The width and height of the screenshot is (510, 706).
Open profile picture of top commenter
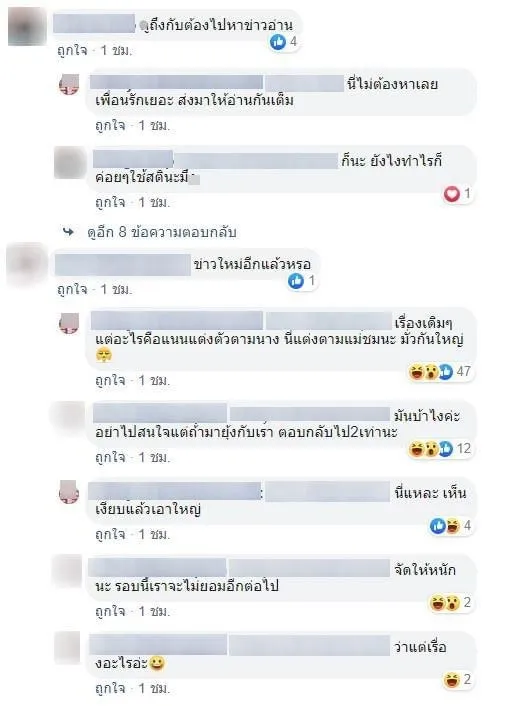point(27,26)
